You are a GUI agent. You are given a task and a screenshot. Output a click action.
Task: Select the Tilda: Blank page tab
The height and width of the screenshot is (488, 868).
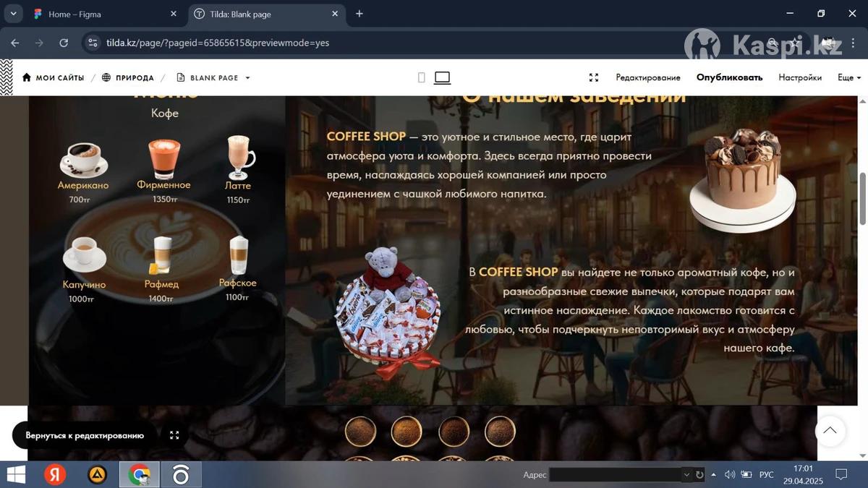[267, 14]
